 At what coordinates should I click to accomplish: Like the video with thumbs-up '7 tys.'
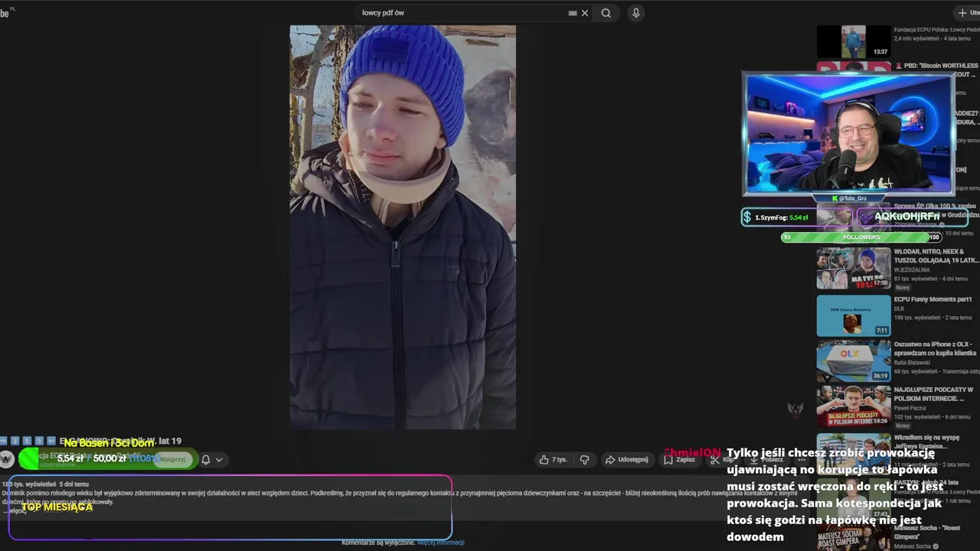[552, 459]
